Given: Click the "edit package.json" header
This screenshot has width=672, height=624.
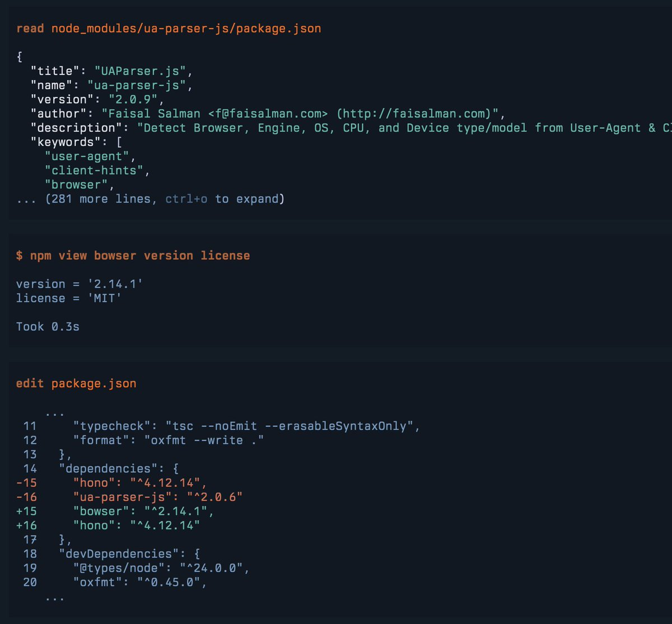Looking at the screenshot, I should pos(76,383).
